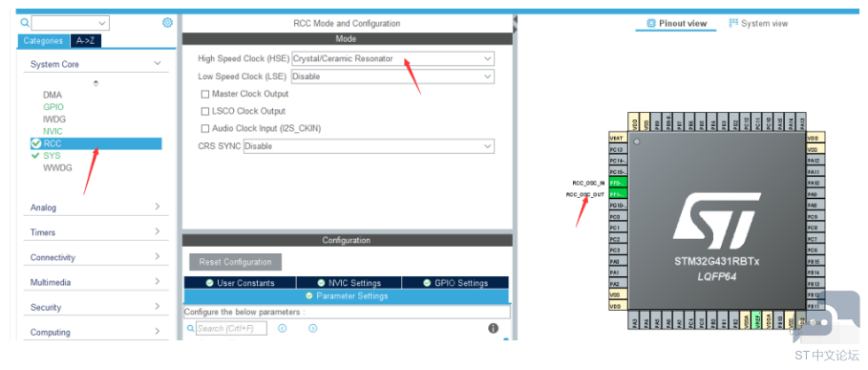Switch to the Categories tab
This screenshot has height=370, width=868.
click(44, 40)
